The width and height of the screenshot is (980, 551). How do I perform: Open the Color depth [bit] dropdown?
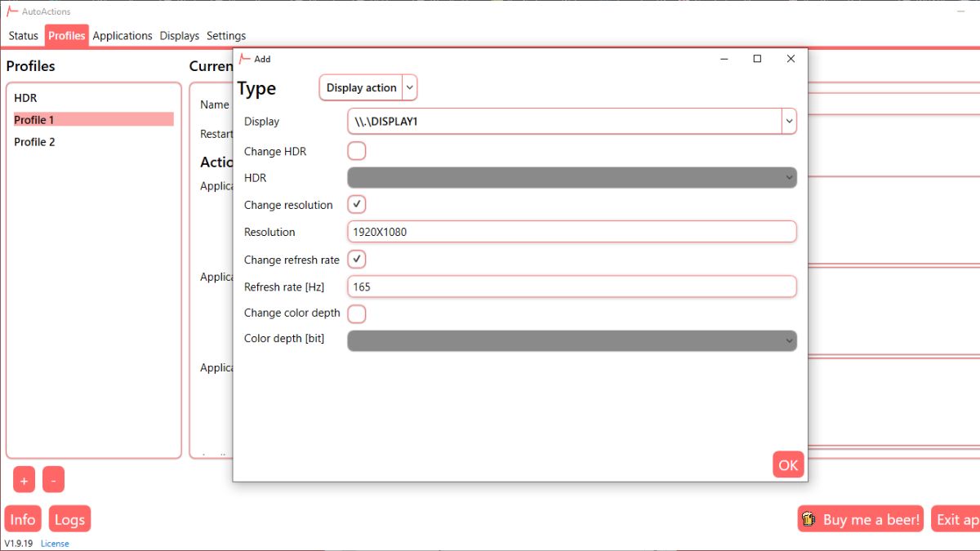[x=787, y=340]
